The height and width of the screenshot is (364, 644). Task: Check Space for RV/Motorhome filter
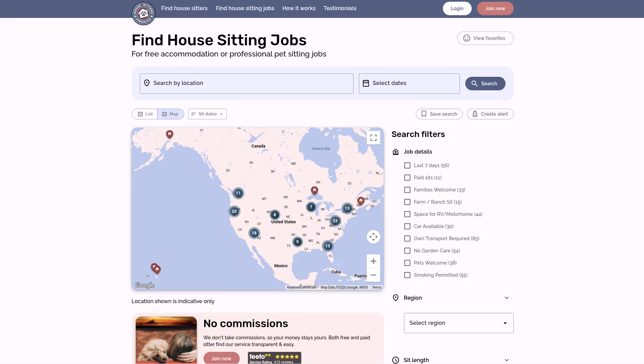[x=407, y=214]
